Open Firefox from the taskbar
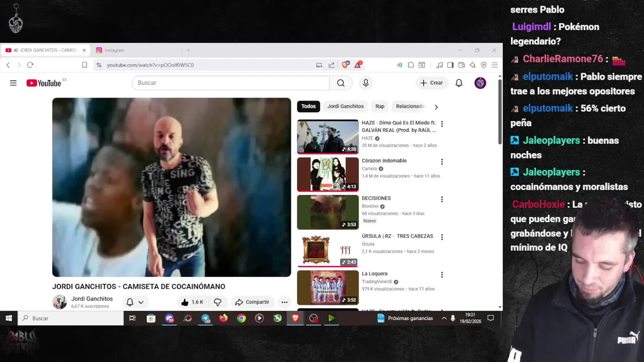The width and height of the screenshot is (644, 362). (x=223, y=318)
